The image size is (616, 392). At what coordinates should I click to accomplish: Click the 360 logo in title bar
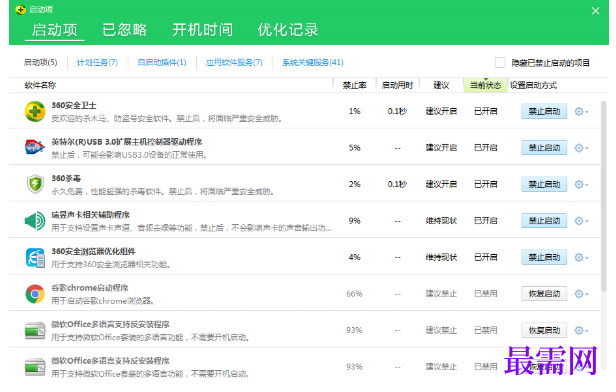[x=20, y=9]
